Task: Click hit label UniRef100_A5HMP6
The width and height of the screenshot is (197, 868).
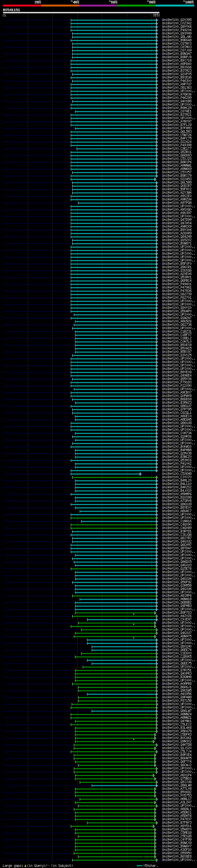Action: tap(177, 494)
